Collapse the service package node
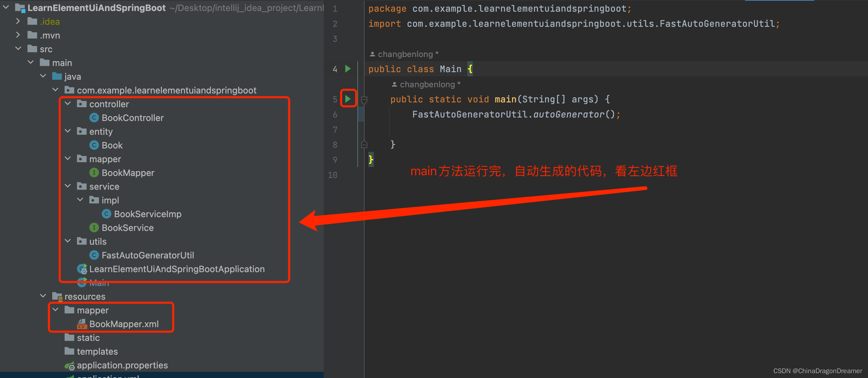 (68, 186)
